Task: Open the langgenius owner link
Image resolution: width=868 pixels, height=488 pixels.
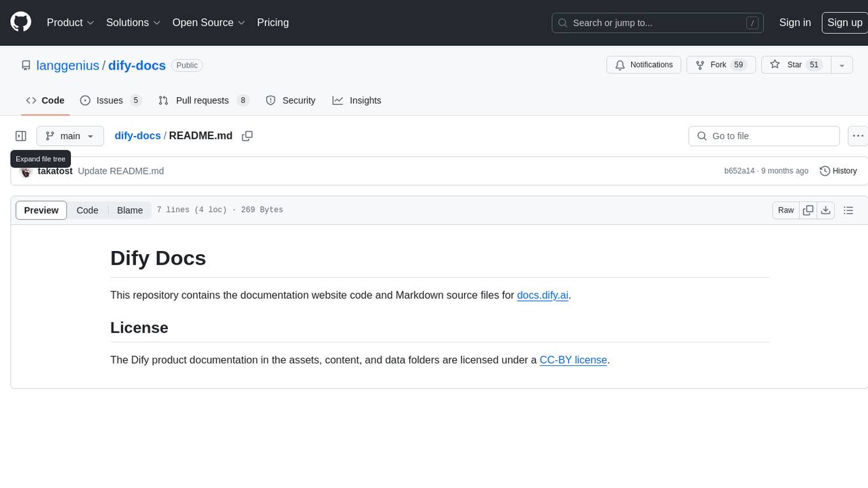Action: 68,65
